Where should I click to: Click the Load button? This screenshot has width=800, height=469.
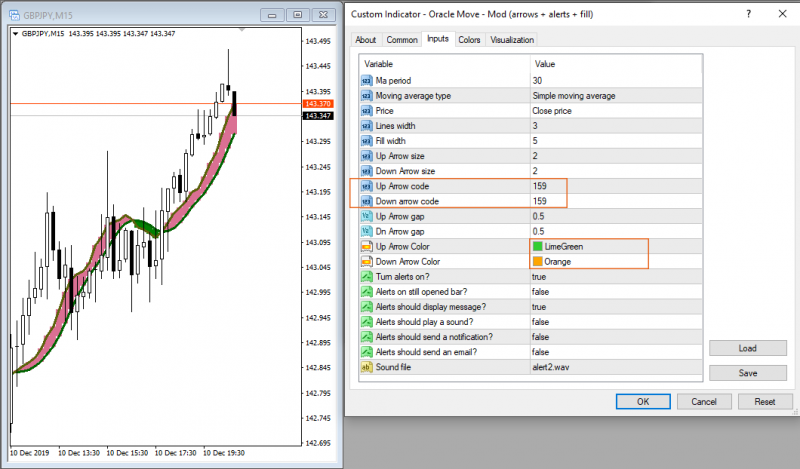pyautogui.click(x=747, y=348)
